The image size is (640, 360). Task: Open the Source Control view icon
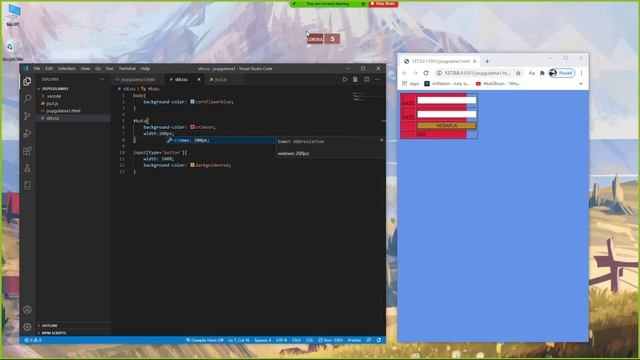(27, 116)
